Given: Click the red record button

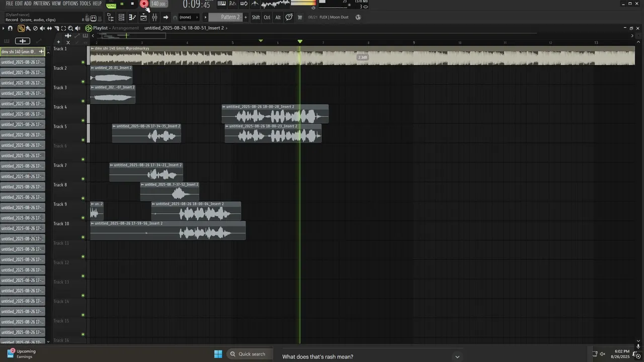Looking at the screenshot, I should [x=144, y=4].
